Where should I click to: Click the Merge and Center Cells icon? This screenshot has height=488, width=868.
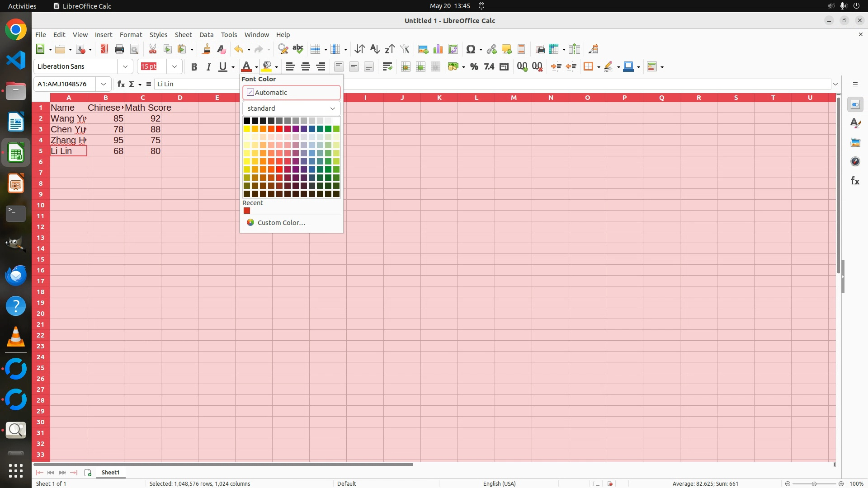(406, 67)
